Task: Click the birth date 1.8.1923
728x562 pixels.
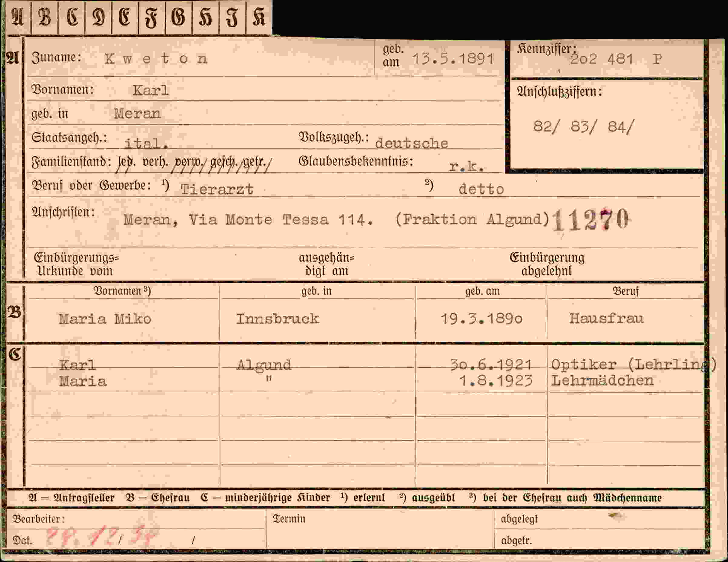Action: coord(496,380)
